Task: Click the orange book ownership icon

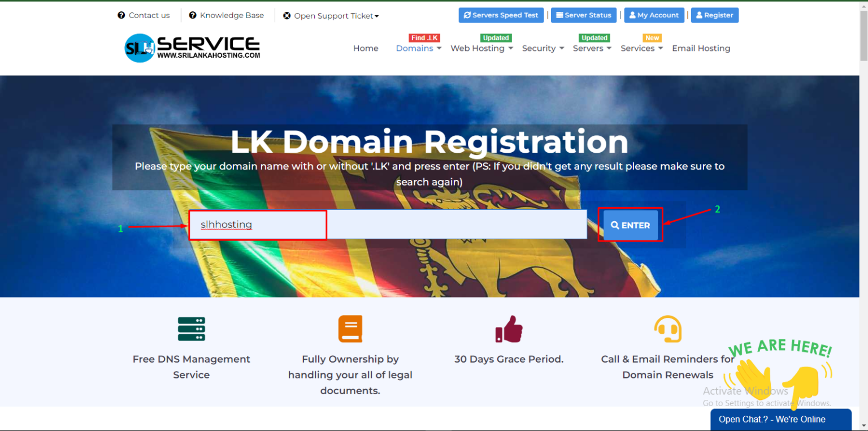Action: click(350, 329)
